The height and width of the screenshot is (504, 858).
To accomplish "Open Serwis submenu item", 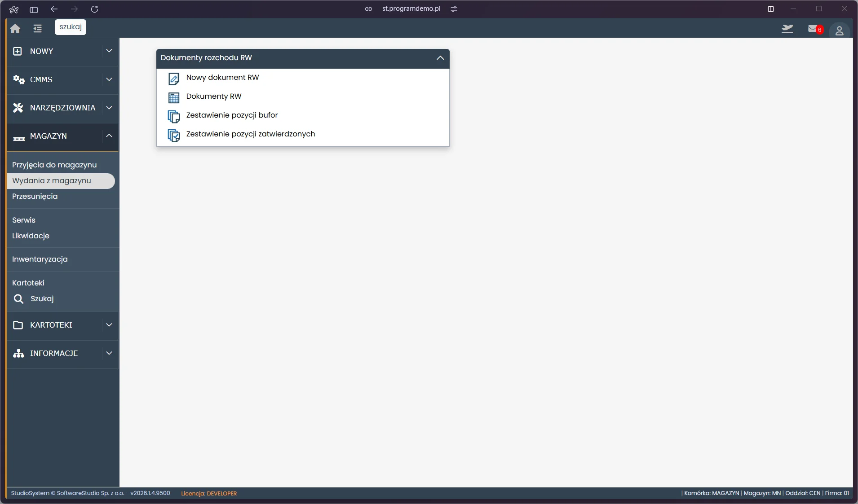I will point(24,220).
